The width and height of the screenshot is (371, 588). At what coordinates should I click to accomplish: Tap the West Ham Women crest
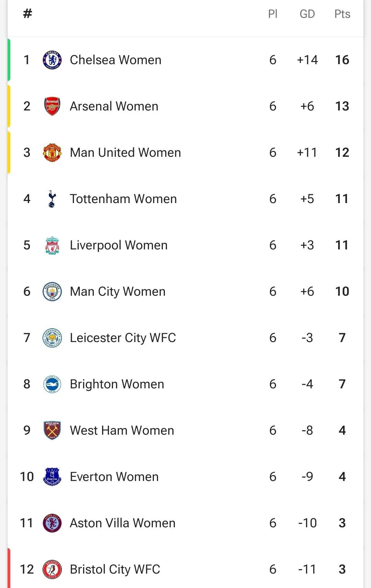point(52,431)
